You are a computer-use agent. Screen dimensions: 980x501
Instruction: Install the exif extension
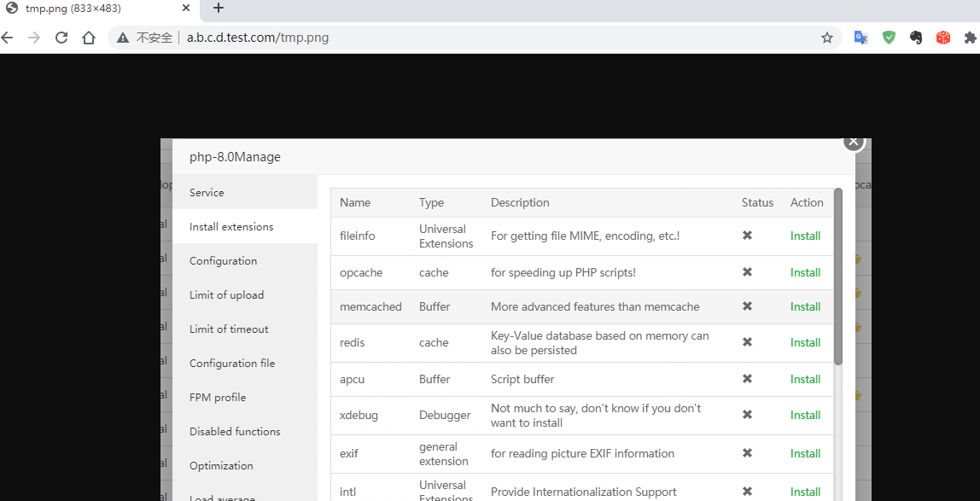point(805,453)
